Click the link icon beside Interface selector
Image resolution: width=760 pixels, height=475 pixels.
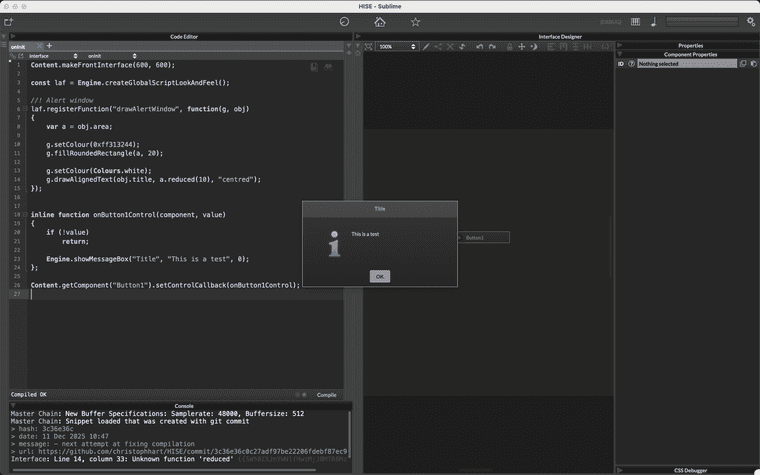(13, 56)
